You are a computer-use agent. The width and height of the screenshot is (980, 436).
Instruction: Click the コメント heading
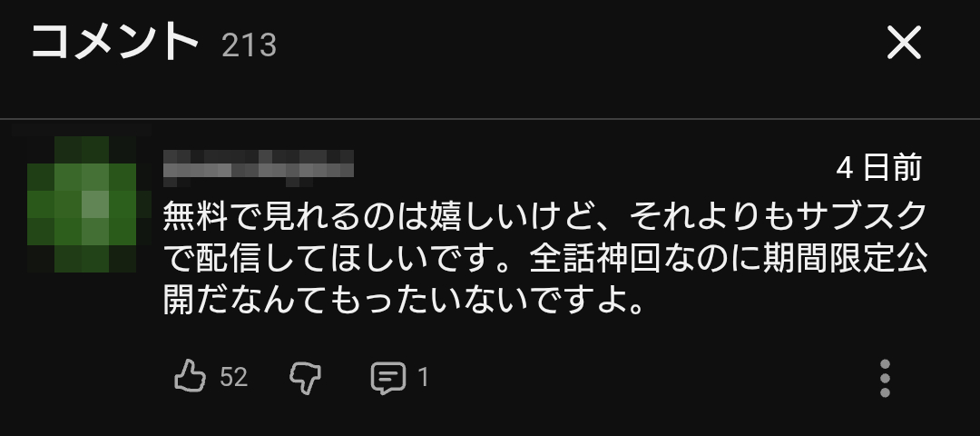[x=115, y=42]
